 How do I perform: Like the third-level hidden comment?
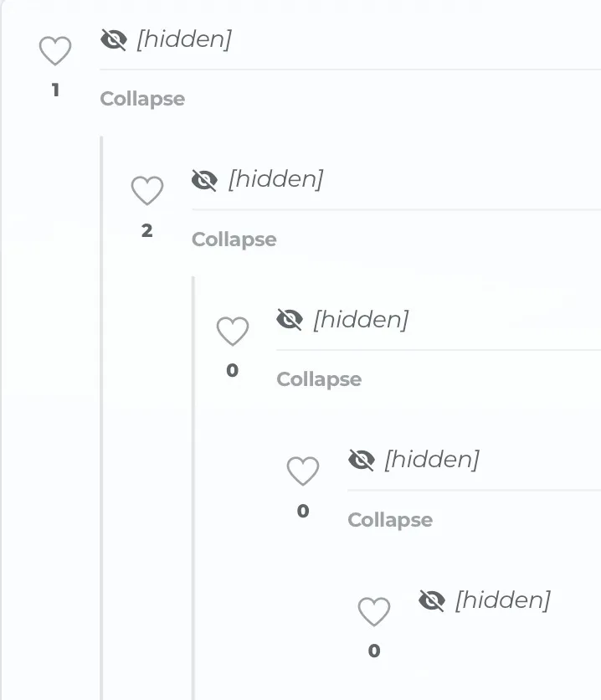tap(233, 332)
